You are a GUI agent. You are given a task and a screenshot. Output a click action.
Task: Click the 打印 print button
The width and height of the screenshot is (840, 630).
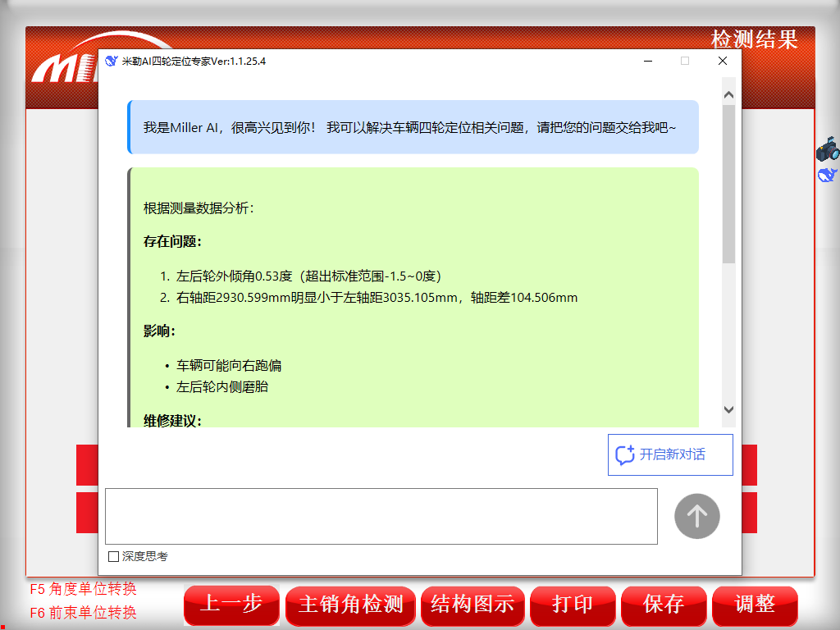[573, 605]
